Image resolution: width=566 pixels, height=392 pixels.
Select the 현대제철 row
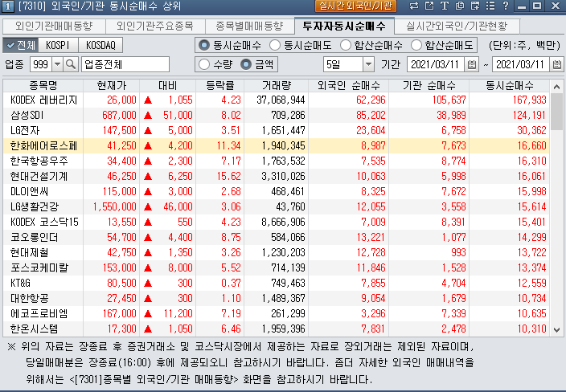click(x=276, y=252)
